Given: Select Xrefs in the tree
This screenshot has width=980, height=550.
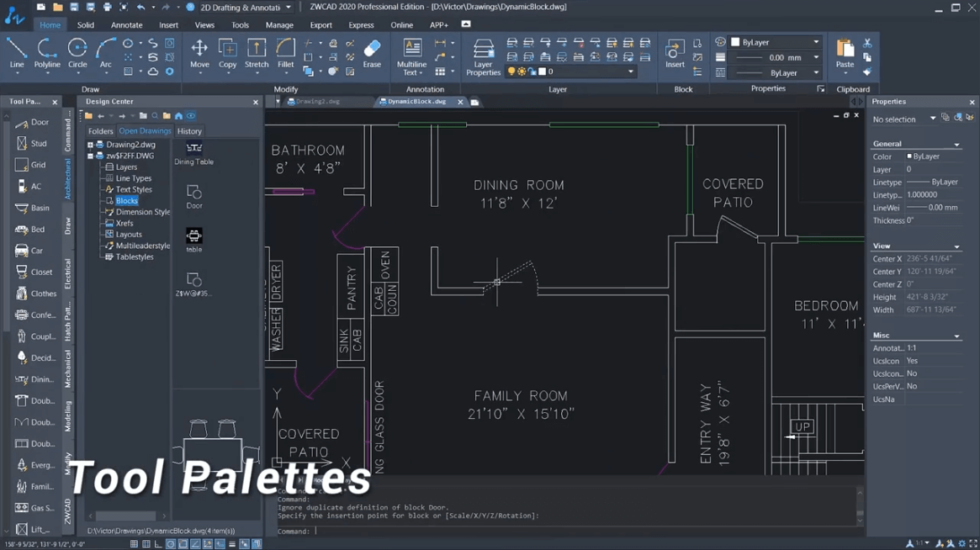Looking at the screenshot, I should click(124, 223).
